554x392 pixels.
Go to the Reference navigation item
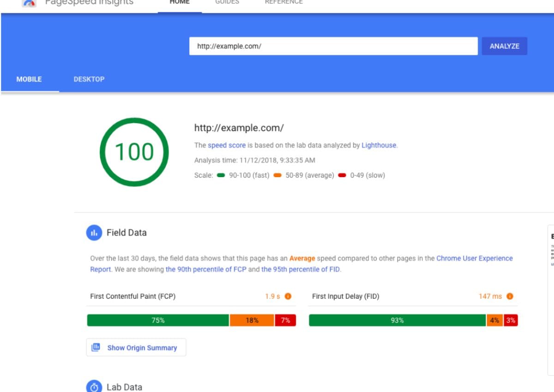pos(283,3)
